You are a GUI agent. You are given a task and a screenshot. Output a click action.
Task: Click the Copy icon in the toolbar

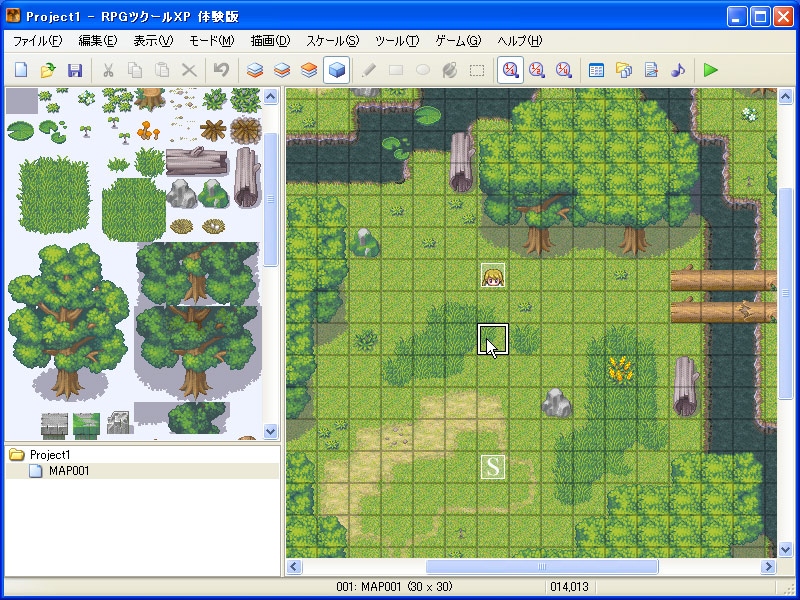pos(135,69)
